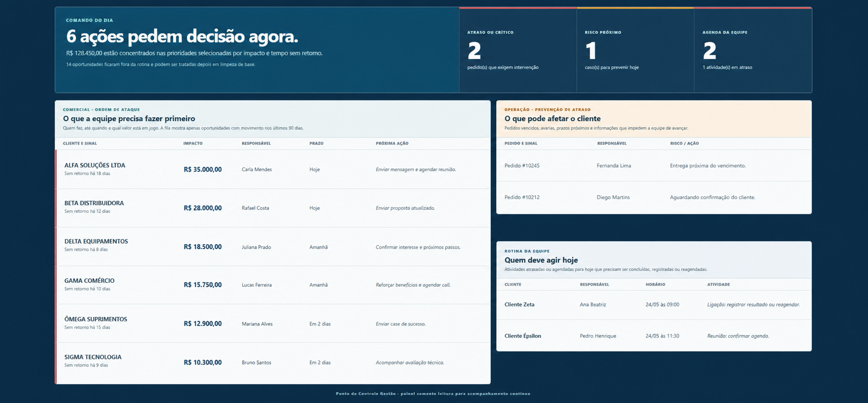Screen dimensions: 868x403
Task: Click the 'Atraso ou crítico' summary card
Action: [x=518, y=50]
